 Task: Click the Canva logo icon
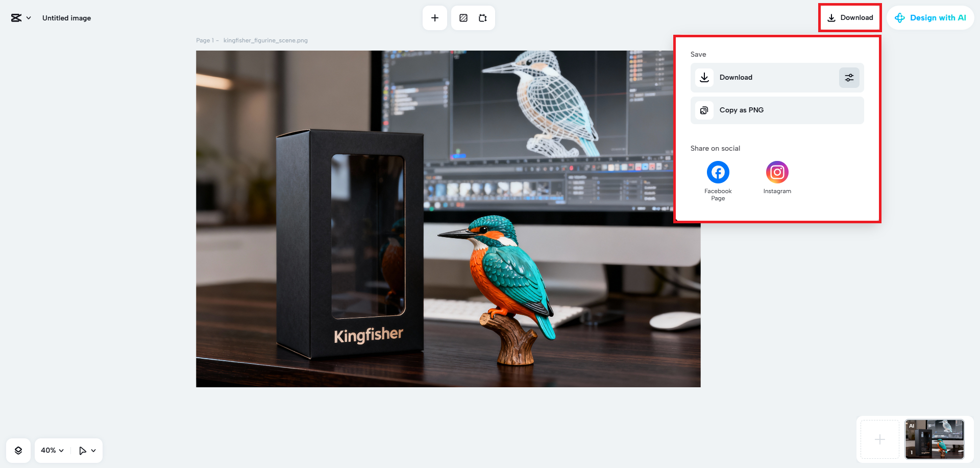15,17
